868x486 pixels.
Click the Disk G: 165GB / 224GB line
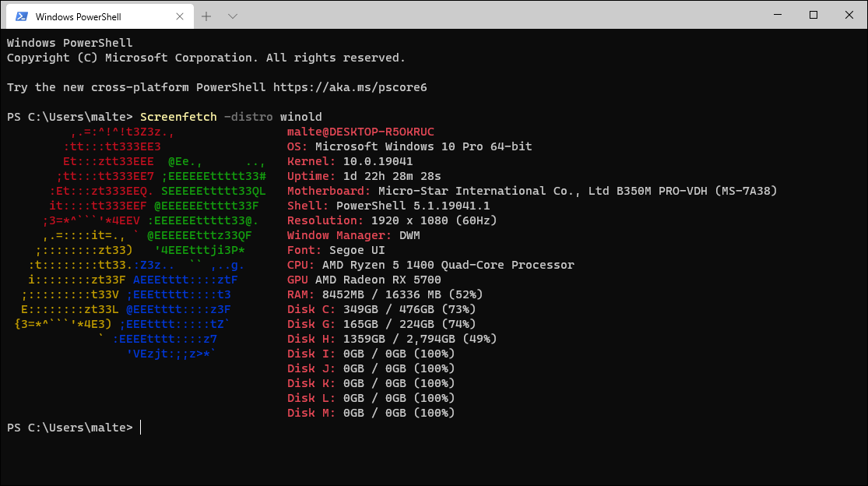pyautogui.click(x=381, y=324)
